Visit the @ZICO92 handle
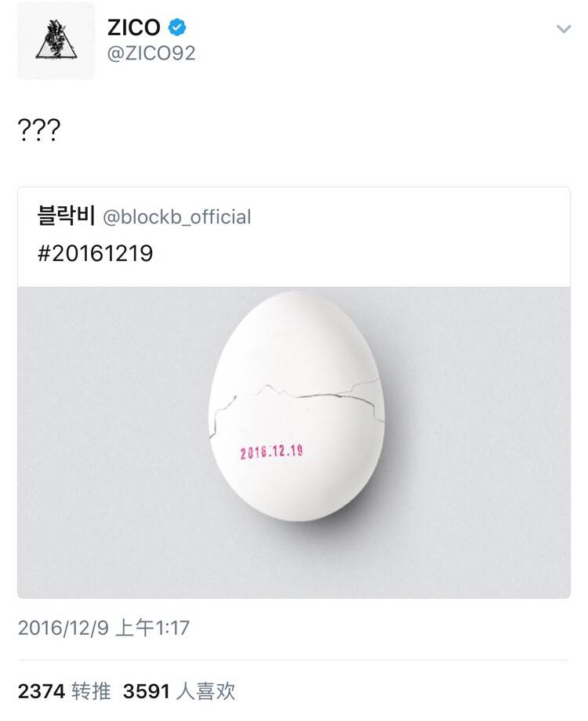The width and height of the screenshot is (588, 721). coord(151,53)
